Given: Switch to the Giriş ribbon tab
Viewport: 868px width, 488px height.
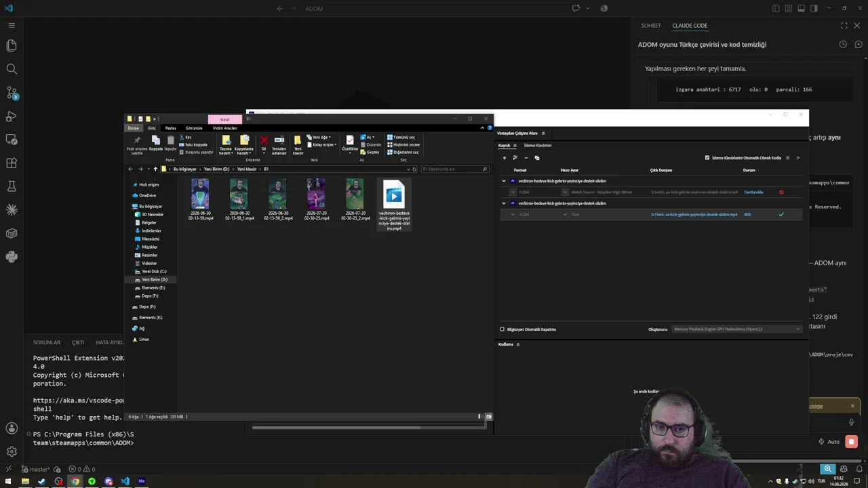Looking at the screenshot, I should (x=152, y=128).
